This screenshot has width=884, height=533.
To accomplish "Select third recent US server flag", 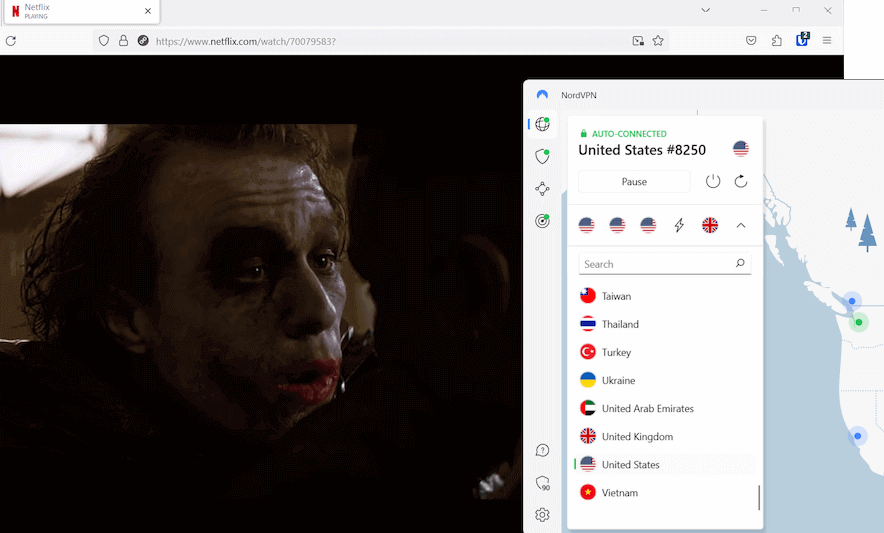I will tap(648, 225).
